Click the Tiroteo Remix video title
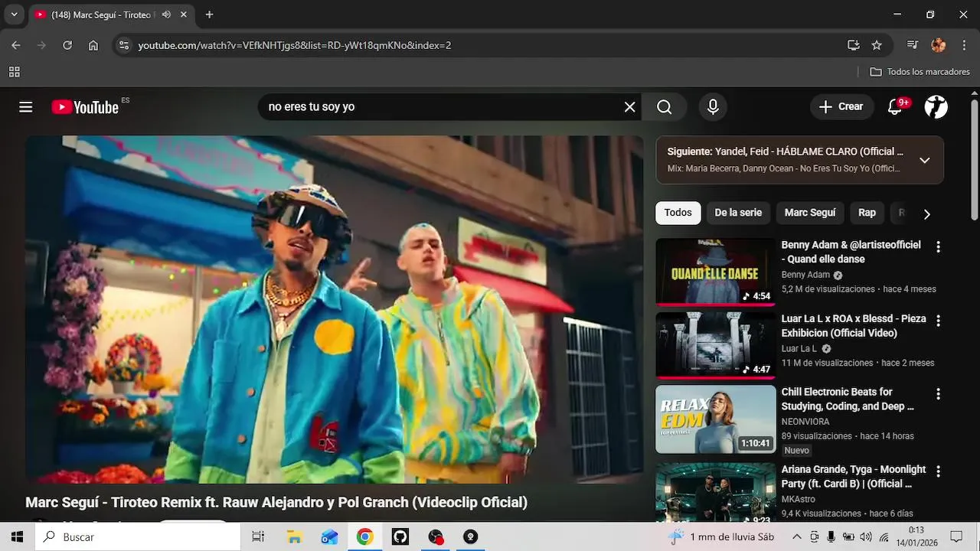Image resolution: width=980 pixels, height=551 pixels. 276,503
